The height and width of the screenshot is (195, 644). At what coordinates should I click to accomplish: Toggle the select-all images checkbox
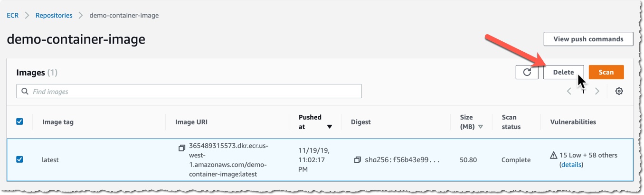click(x=19, y=121)
